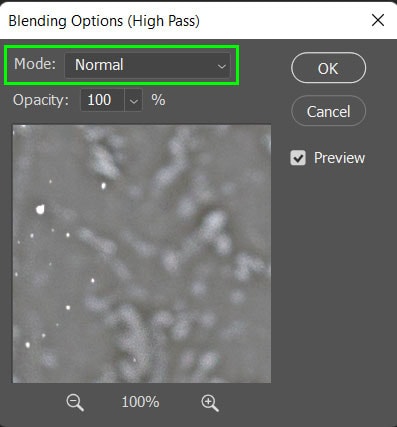397x427 pixels.
Task: Click the Preview label text
Action: [x=339, y=158]
